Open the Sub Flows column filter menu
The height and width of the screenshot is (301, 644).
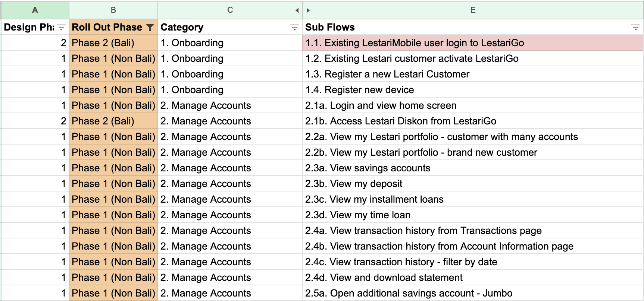635,27
